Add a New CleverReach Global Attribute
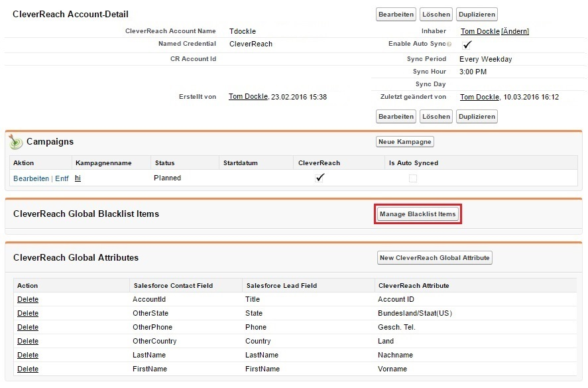The height and width of the screenshot is (388, 588). [x=435, y=258]
